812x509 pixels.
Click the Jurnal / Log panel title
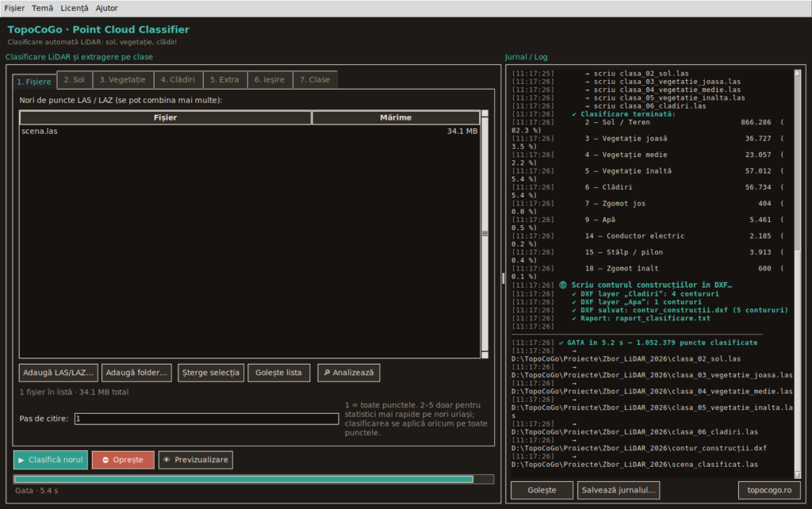[x=527, y=57]
